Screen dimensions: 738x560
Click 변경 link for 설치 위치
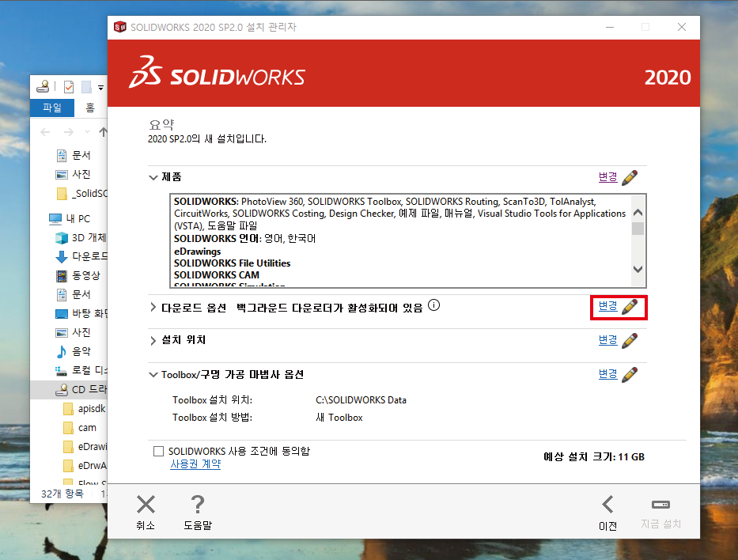(607, 340)
